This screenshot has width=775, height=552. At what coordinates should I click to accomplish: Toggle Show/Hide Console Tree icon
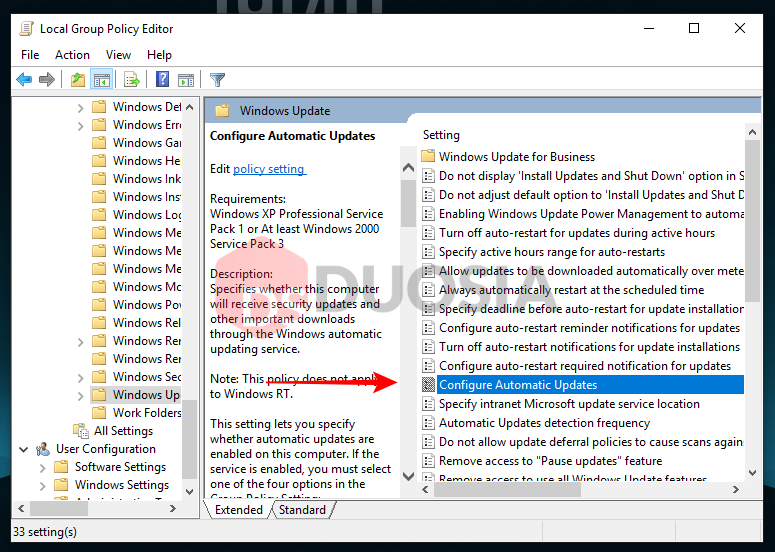coord(102,79)
